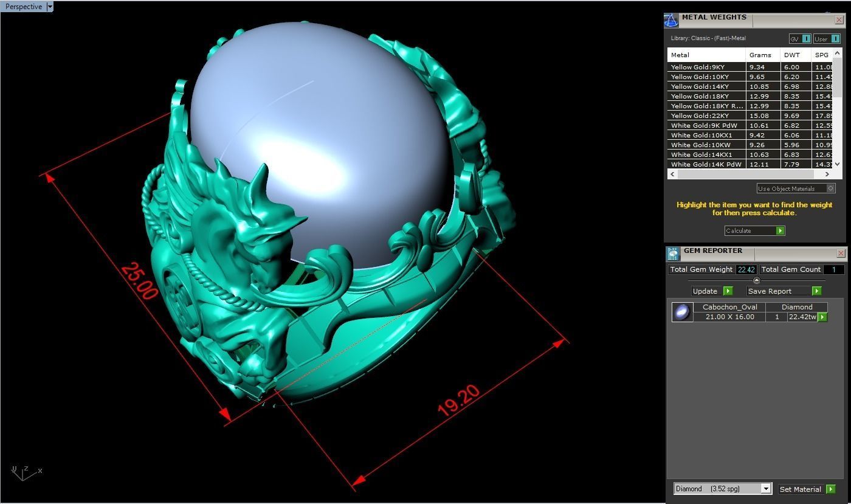The image size is (851, 504).
Task: Toggle the GV switch
Action: point(800,39)
